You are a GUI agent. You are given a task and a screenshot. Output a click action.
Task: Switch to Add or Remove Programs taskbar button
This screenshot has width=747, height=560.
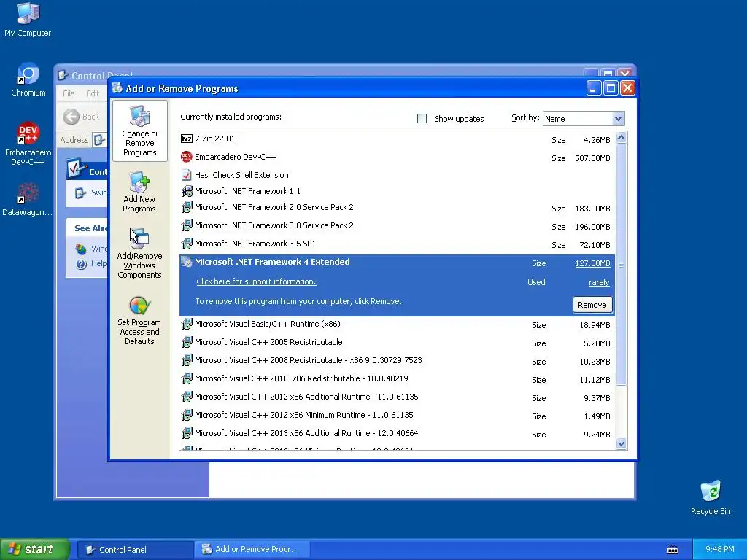point(252,550)
